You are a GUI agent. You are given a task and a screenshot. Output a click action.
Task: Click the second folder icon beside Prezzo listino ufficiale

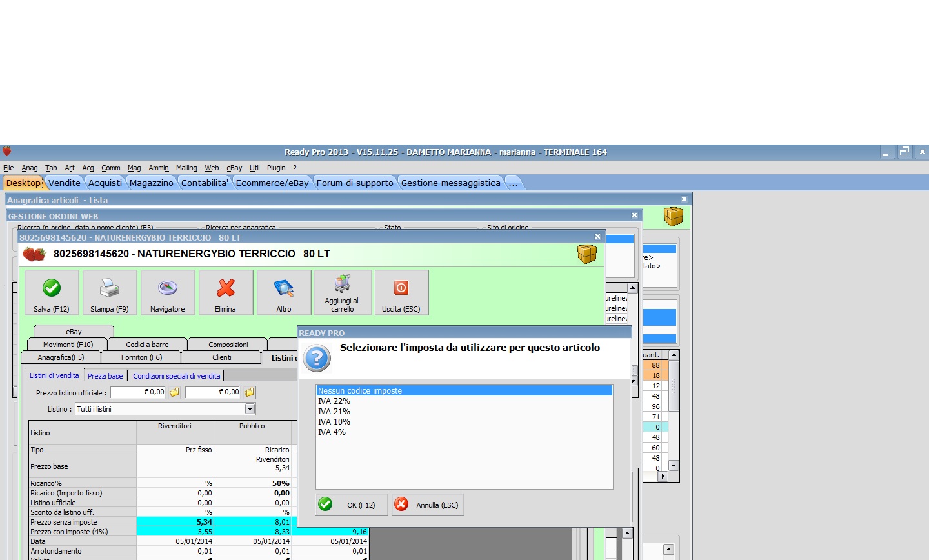point(250,392)
